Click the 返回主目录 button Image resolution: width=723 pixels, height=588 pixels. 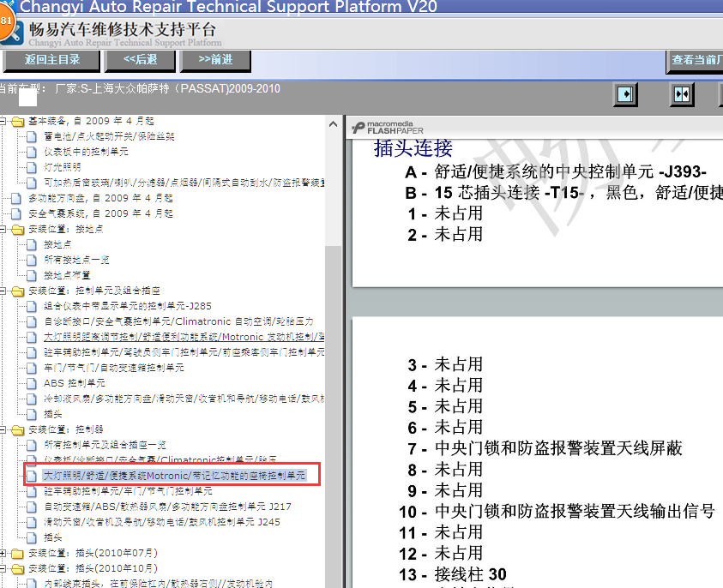point(51,60)
